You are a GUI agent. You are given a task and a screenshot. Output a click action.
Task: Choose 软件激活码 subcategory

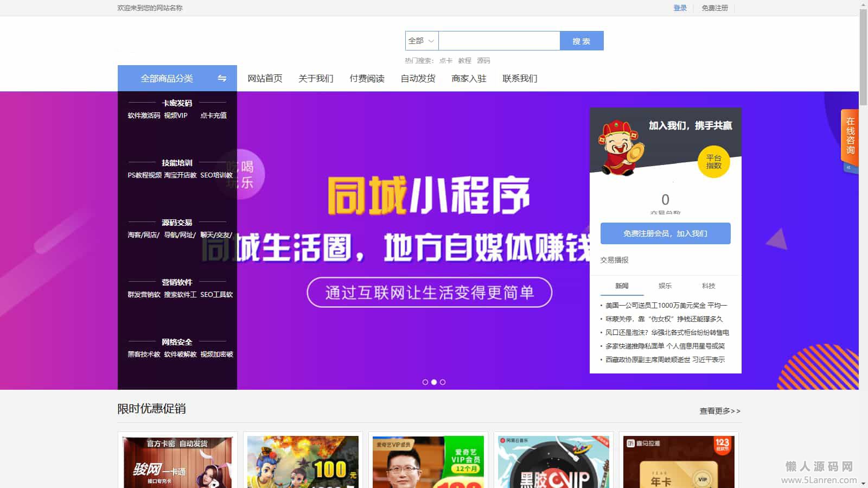click(x=144, y=115)
